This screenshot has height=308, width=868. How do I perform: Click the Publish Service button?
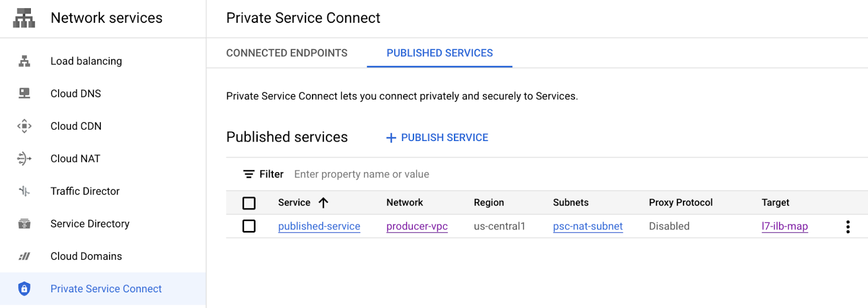(437, 138)
